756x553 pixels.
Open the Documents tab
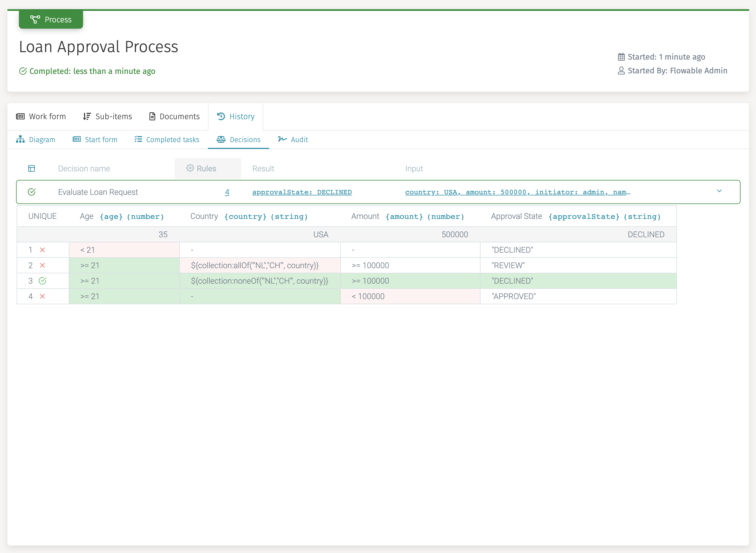(174, 117)
